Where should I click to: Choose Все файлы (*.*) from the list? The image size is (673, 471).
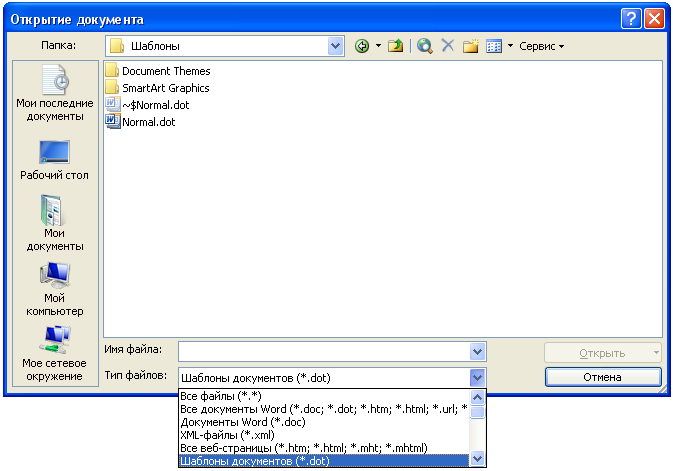324,396
